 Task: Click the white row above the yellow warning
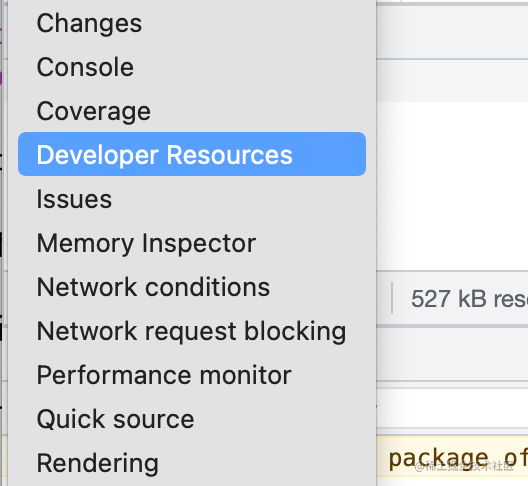(452, 408)
